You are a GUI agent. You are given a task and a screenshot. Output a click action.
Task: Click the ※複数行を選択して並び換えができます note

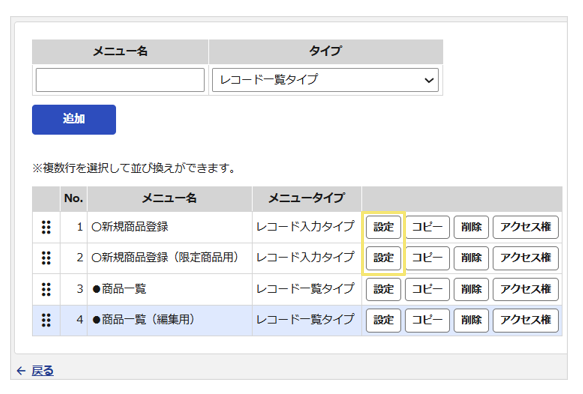click(134, 168)
